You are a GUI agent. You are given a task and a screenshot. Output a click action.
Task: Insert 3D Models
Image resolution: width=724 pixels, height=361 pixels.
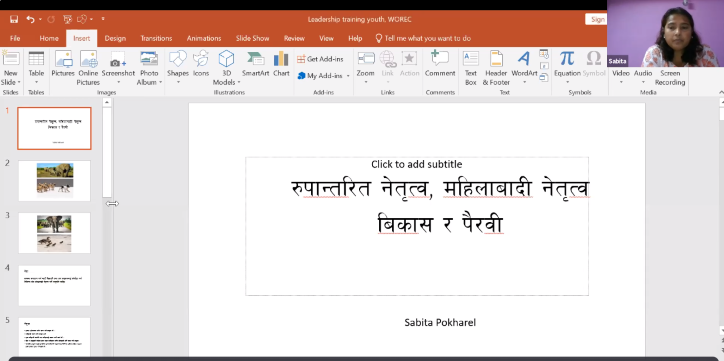tap(226, 68)
